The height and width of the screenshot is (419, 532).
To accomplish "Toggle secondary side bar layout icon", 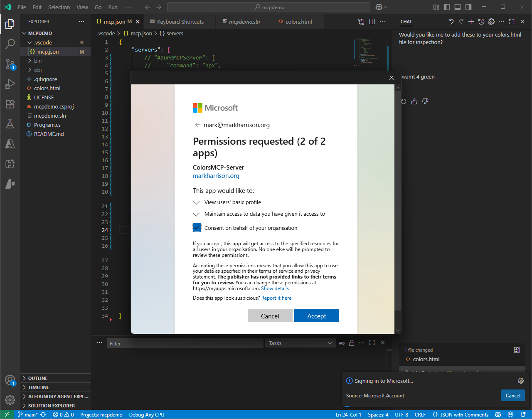I will pos(468,7).
